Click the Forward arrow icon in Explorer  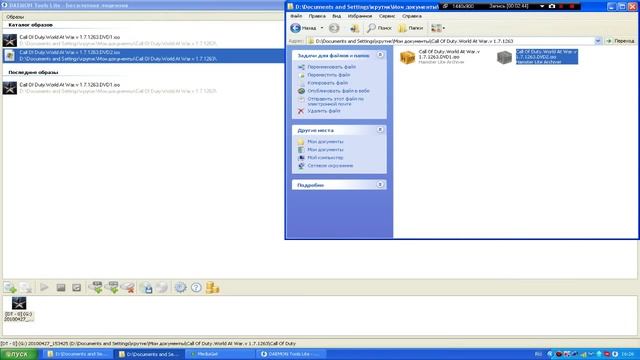pyautogui.click(x=333, y=28)
